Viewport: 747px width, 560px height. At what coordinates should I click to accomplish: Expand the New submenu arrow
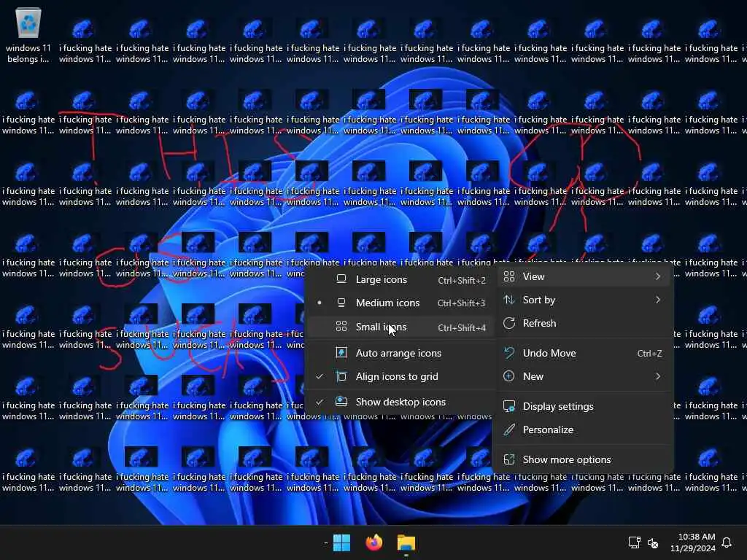[658, 376]
